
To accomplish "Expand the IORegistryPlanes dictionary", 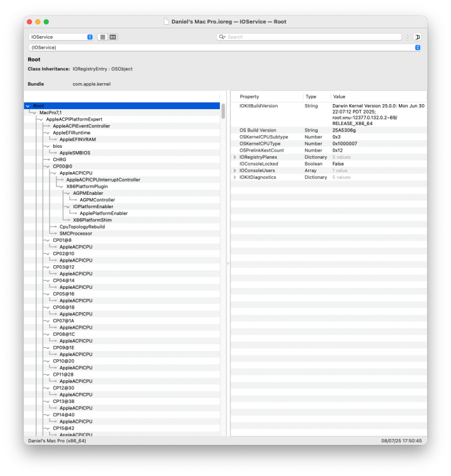I will click(x=234, y=157).
